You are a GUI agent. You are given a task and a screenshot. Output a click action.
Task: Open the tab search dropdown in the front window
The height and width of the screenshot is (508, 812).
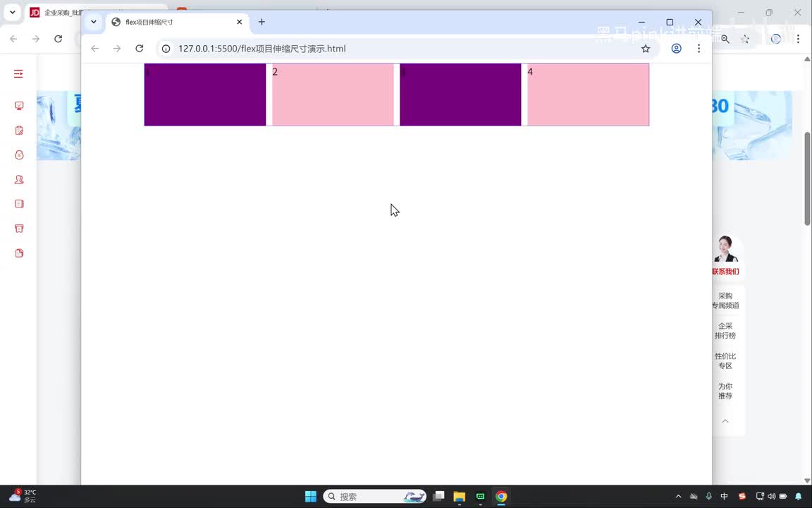tap(93, 22)
